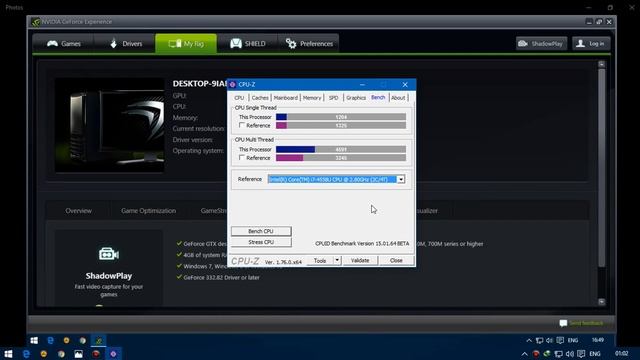This screenshot has height=360, width=640.
Task: Click GeForce Experience icon on the 16:49 taskbar
Action: 99,340
